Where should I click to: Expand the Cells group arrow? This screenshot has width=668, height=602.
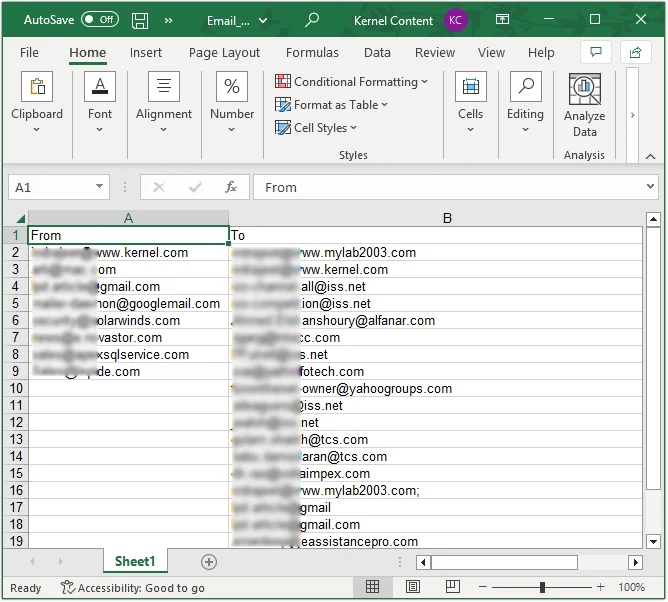coord(470,129)
